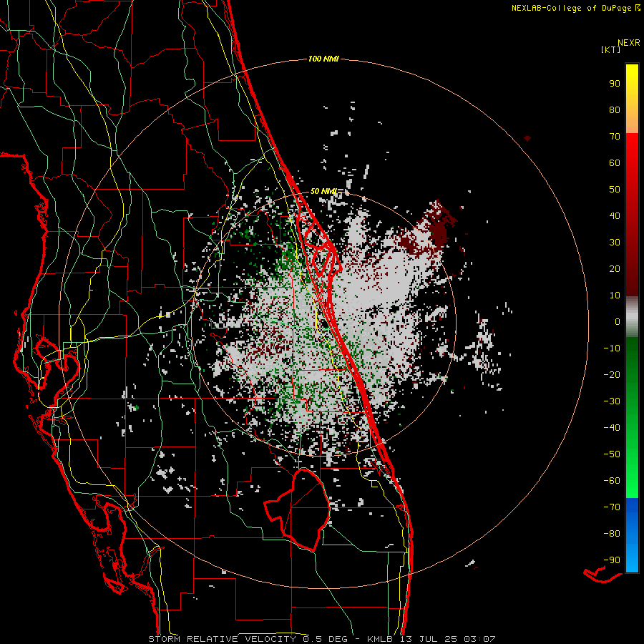Viewport: 644px width, 644px height.
Task: Click the 100 NMI range ring label
Action: [x=323, y=59]
